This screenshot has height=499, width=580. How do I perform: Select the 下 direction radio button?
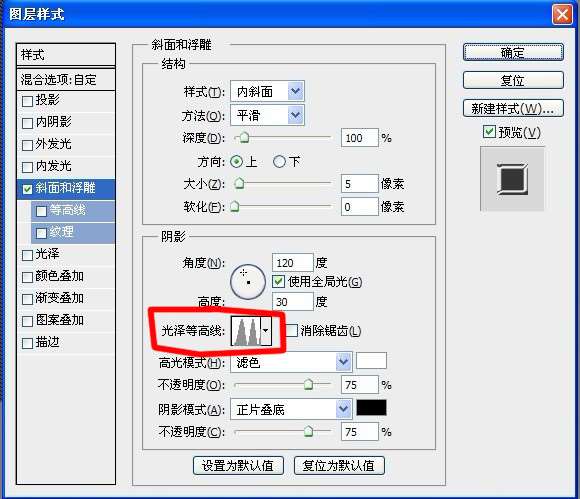279,161
